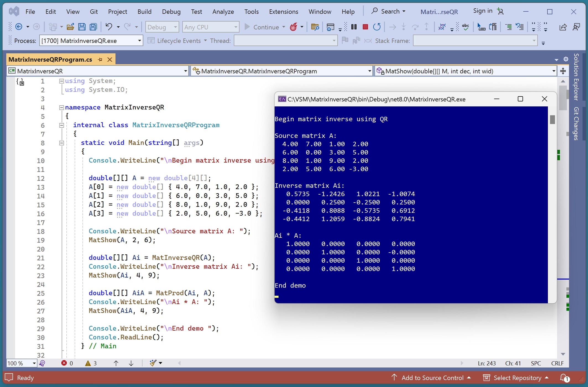Click the editor settings gear icon
The image size is (588, 387).
click(x=566, y=59)
